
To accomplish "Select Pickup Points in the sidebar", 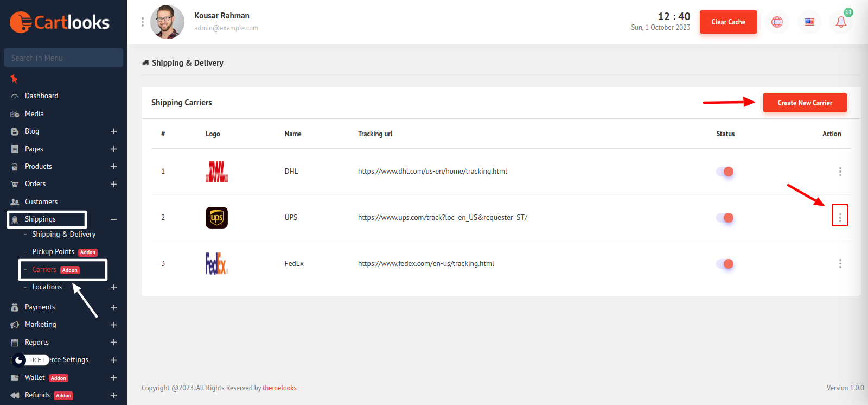I will (53, 252).
